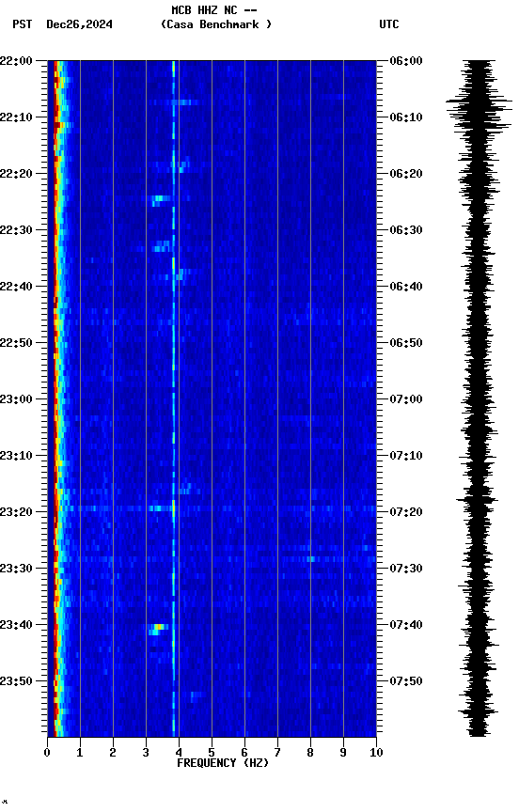The height and width of the screenshot is (812, 519).
Task: Click the '23:50' PST time label
Action: tap(16, 681)
